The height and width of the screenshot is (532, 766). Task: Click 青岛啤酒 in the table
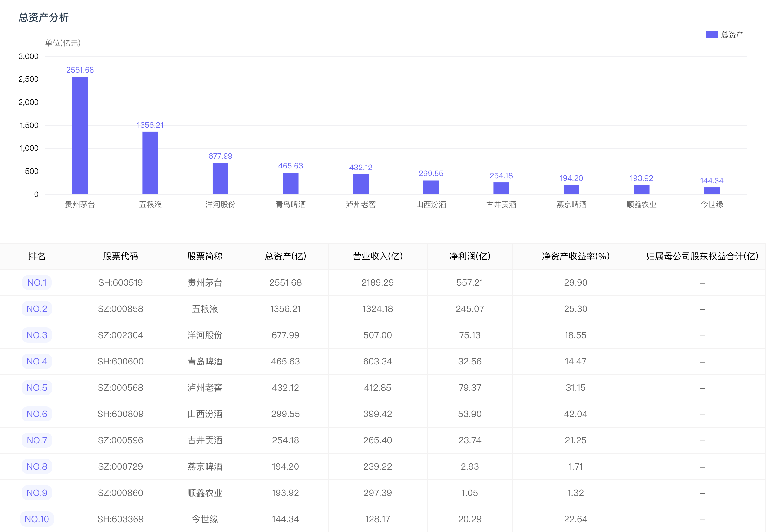tap(205, 362)
